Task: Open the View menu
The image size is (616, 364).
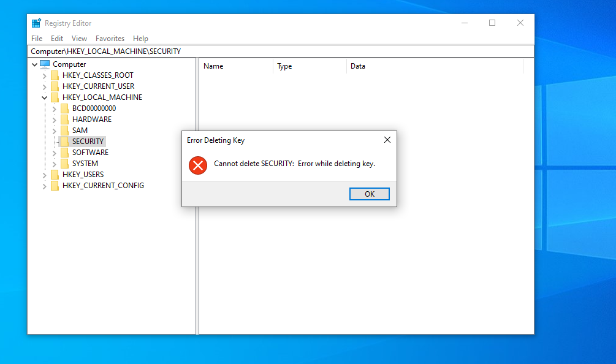Action: [x=79, y=38]
